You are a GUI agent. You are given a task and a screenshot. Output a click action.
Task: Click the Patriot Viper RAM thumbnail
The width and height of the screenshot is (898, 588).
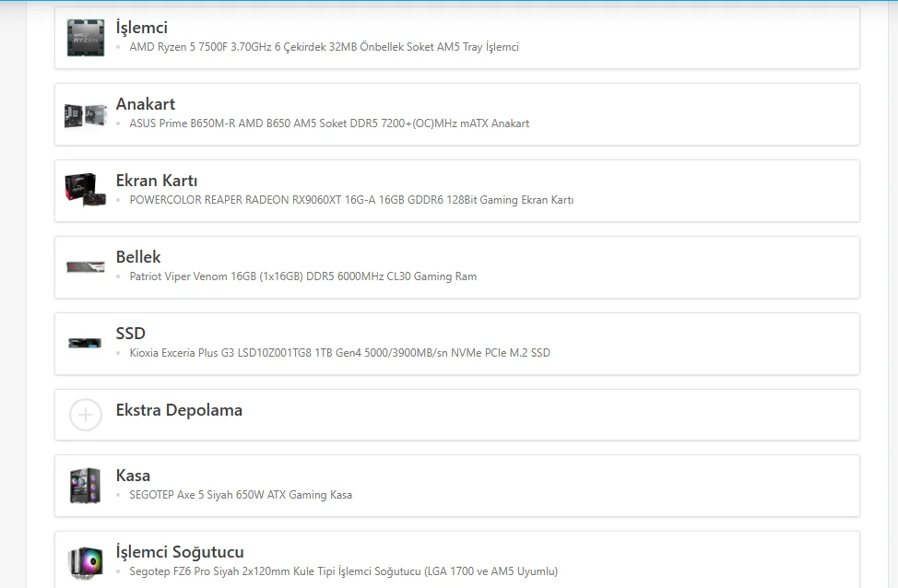(86, 267)
